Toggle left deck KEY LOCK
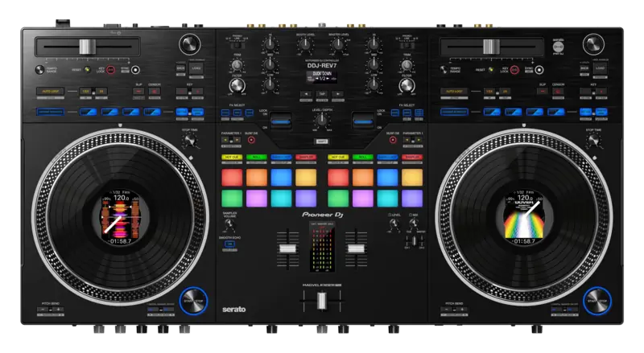 click(x=111, y=70)
